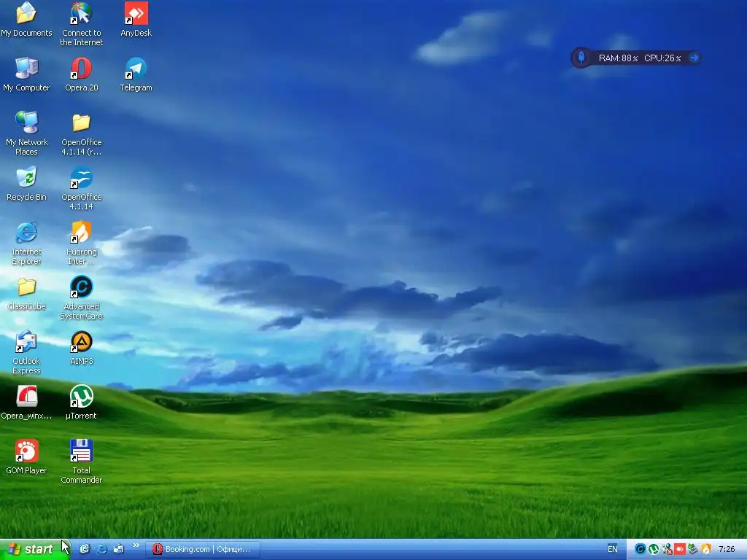Click the AnyDesk tray icon

680,549
